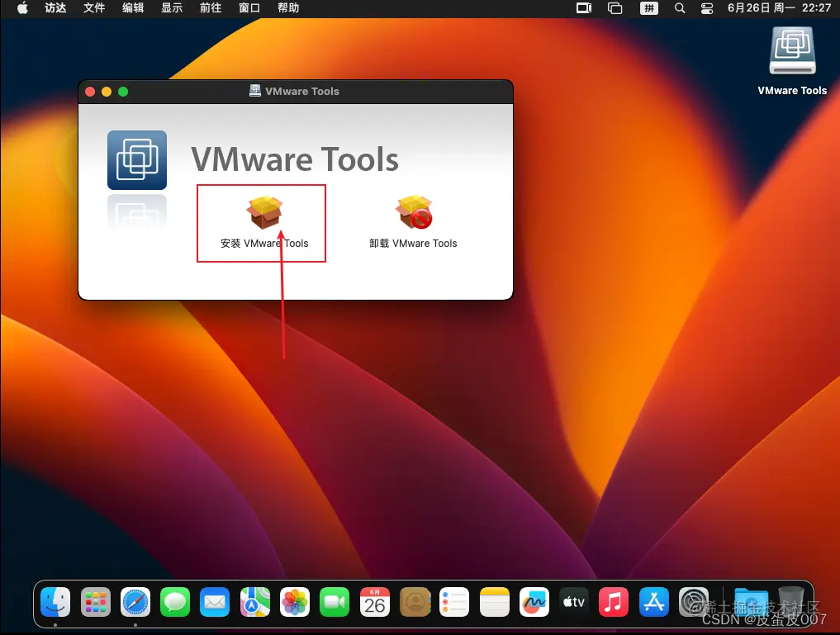Viewport: 840px width, 635px height.
Task: Click the 拼 input method menu bar icon
Action: (649, 8)
